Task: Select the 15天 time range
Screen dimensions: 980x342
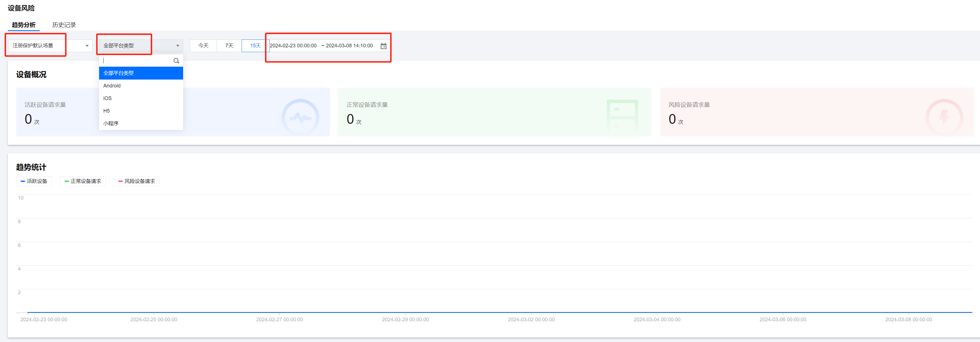Action: click(255, 46)
